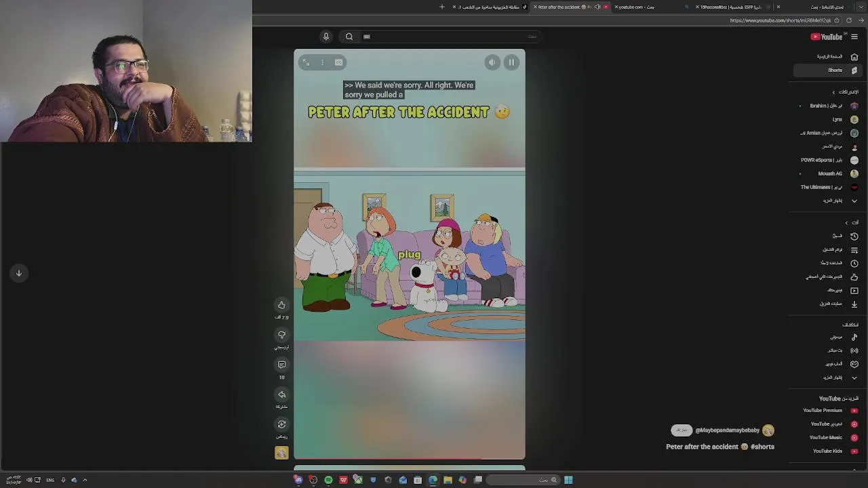
Task: Remix this Short
Action: tap(281, 424)
